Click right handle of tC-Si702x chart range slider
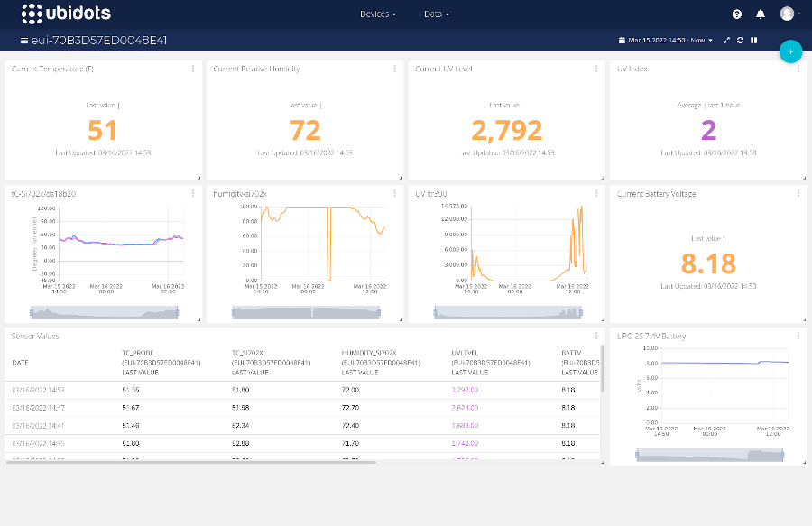The height and width of the screenshot is (526, 812). click(177, 312)
